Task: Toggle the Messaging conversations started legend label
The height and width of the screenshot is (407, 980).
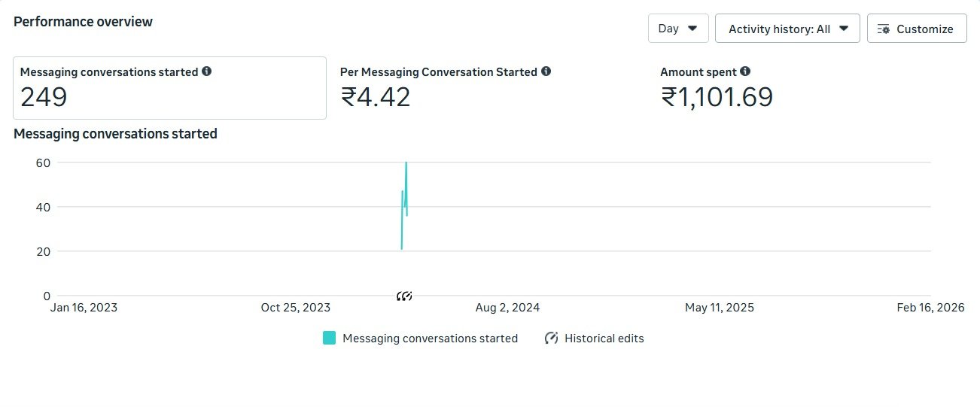Action: [430, 339]
